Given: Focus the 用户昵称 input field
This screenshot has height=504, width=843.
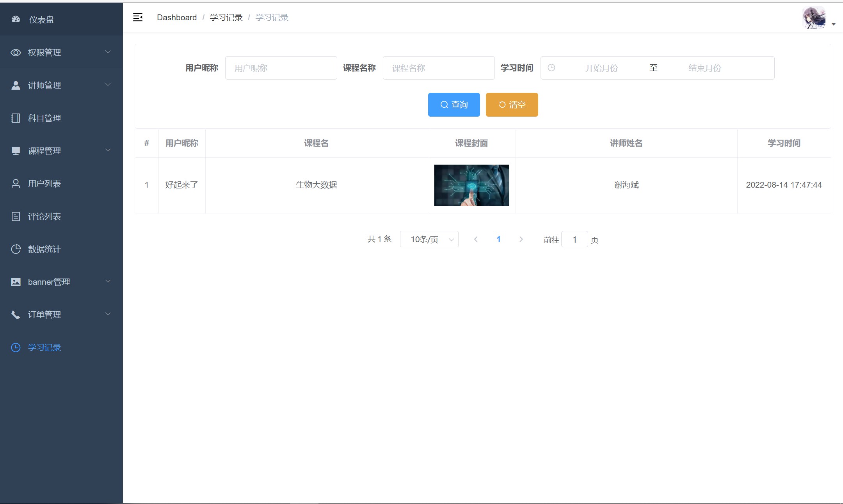Looking at the screenshot, I should point(281,68).
